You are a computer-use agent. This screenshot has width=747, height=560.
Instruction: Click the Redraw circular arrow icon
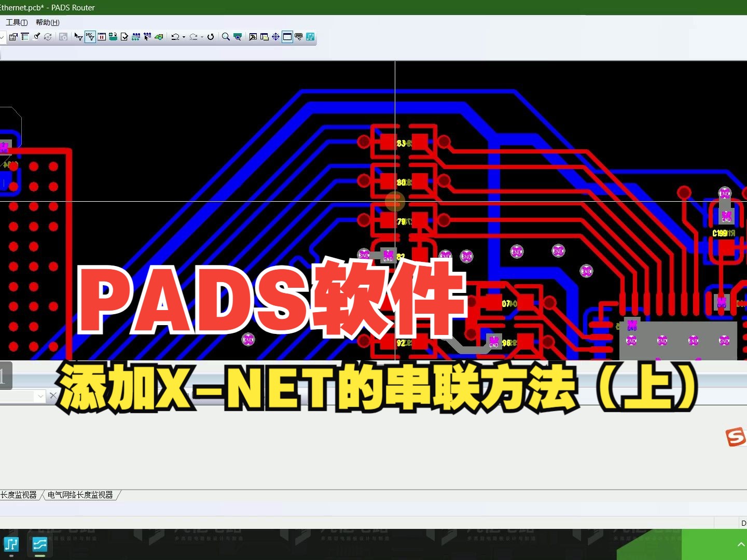(x=211, y=37)
